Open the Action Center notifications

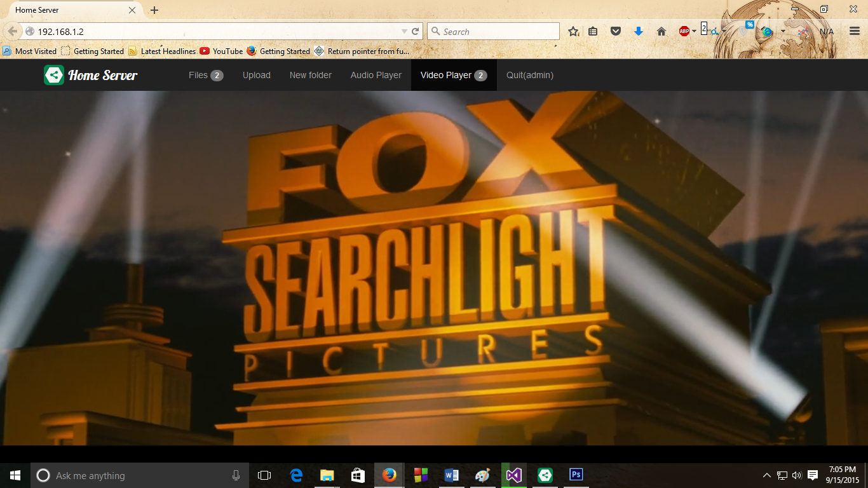(812, 475)
